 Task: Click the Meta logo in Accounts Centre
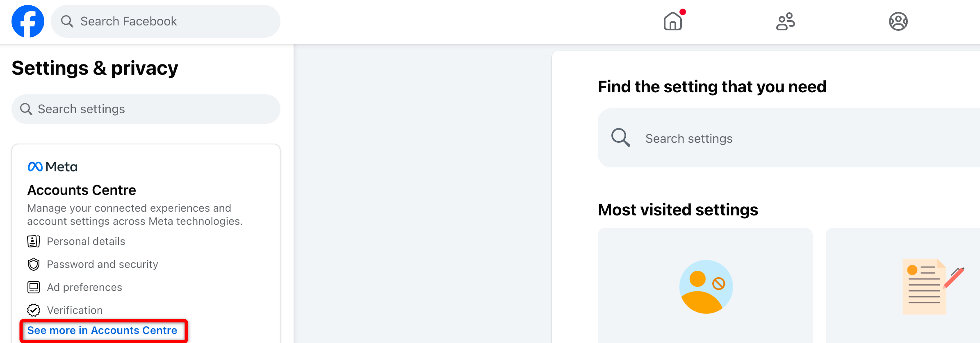coord(52,167)
